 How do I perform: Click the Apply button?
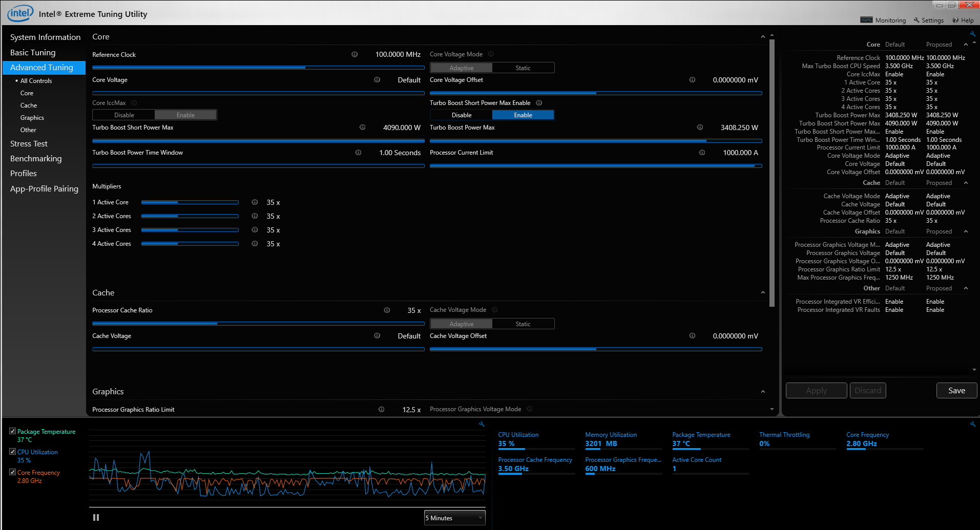816,391
